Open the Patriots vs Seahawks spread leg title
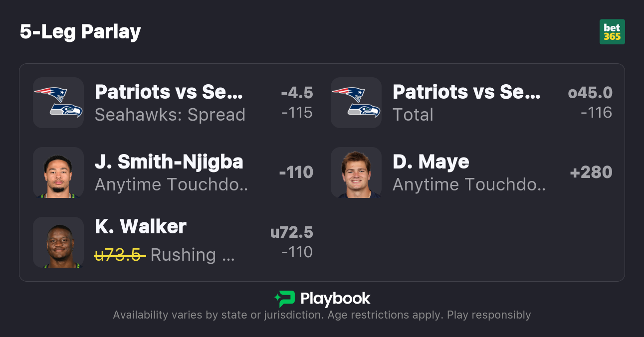The image size is (644, 337). [169, 92]
